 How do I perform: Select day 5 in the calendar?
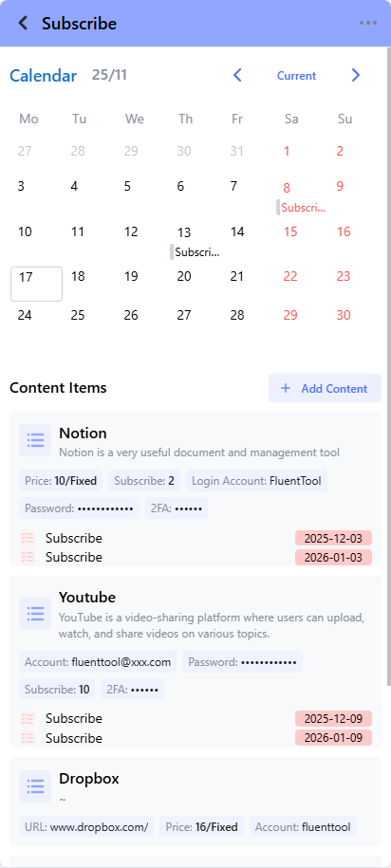tap(127, 186)
